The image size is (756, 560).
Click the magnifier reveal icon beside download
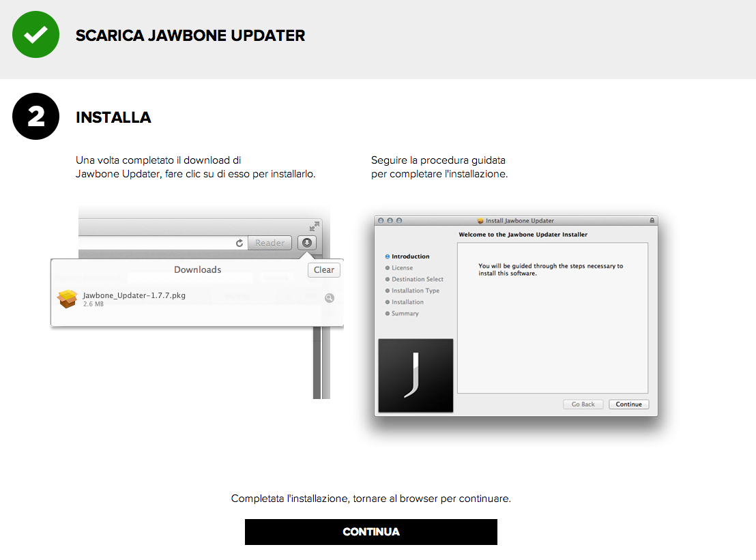pos(330,298)
